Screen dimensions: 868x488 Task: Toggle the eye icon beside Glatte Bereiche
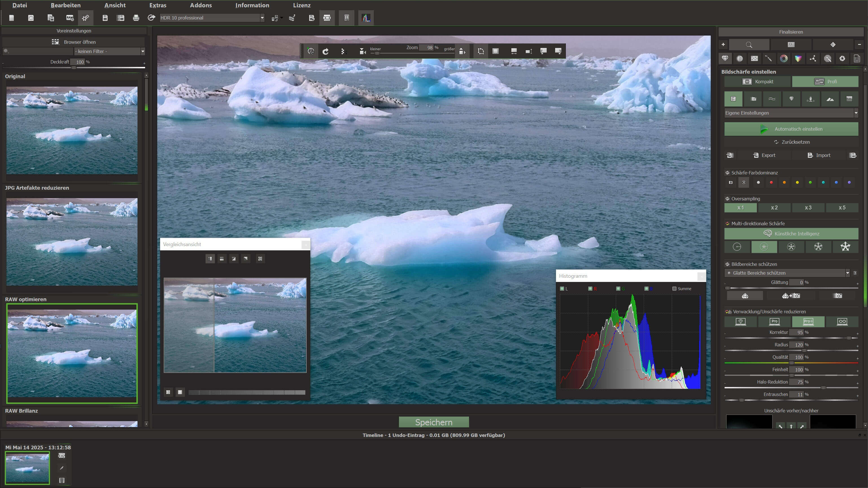click(x=855, y=273)
